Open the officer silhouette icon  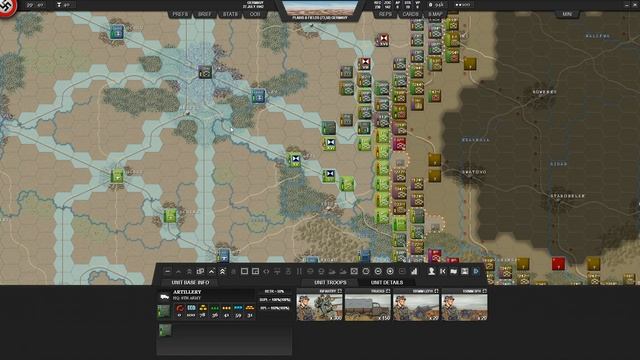click(x=431, y=271)
